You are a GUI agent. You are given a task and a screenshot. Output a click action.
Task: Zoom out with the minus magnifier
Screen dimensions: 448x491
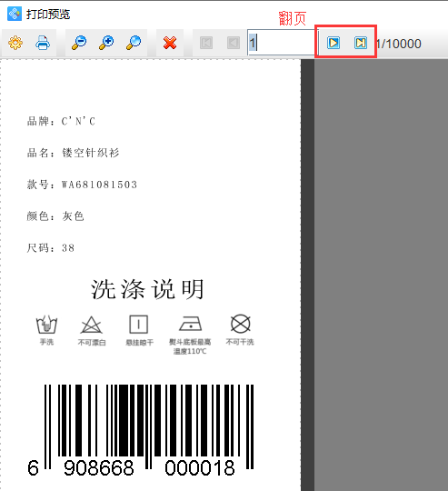click(79, 43)
